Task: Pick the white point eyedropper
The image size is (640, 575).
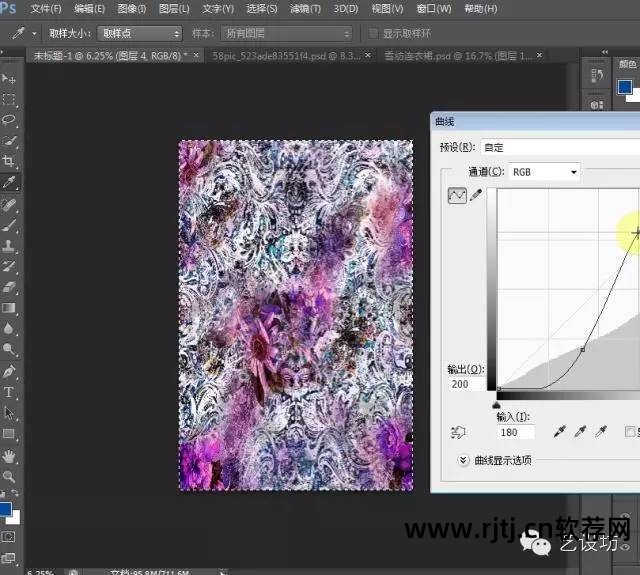Action: click(601, 432)
